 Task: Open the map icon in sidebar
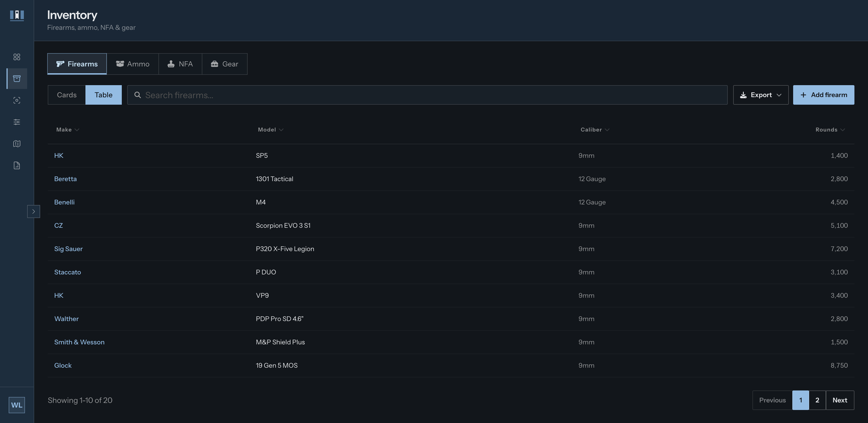[17, 144]
